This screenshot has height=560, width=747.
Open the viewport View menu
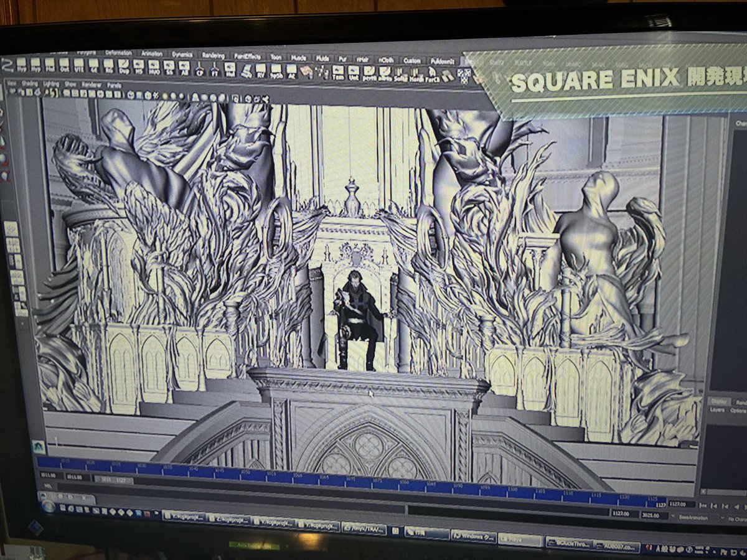click(12, 83)
